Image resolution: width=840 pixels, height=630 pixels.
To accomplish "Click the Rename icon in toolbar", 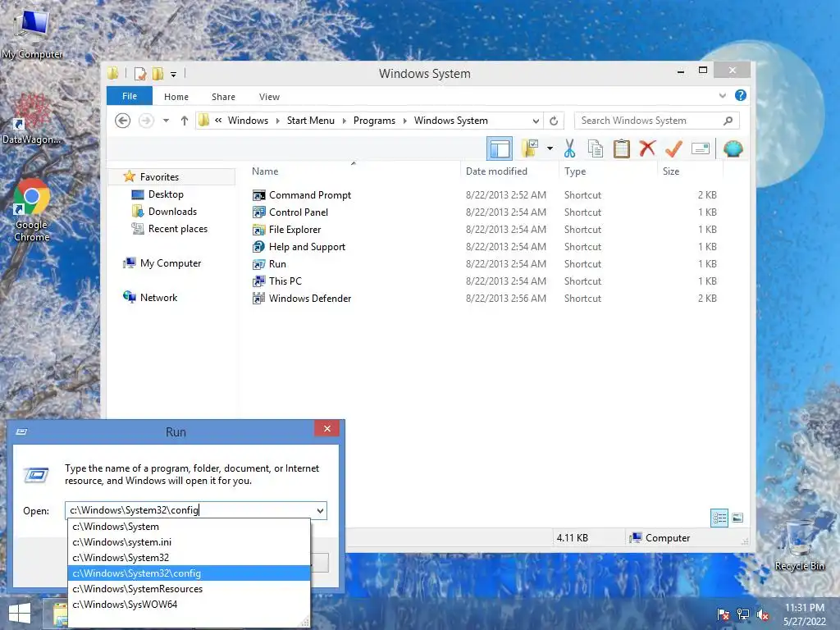I will pyautogui.click(x=701, y=148).
